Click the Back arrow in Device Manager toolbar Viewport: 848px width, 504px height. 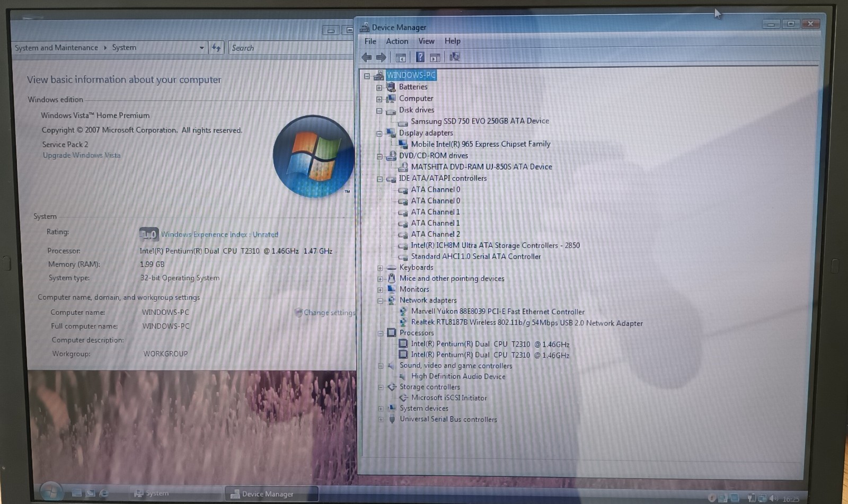point(366,57)
